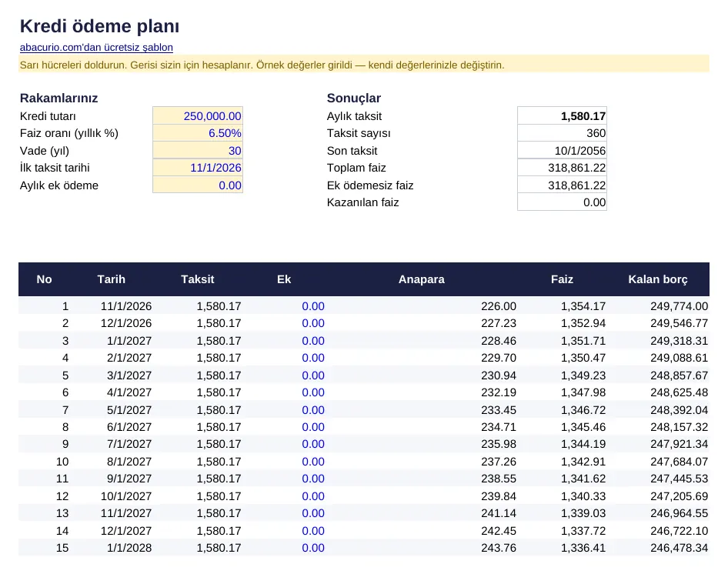Select the interest value 1,351.71
This screenshot has height=574, width=728.
tap(583, 341)
